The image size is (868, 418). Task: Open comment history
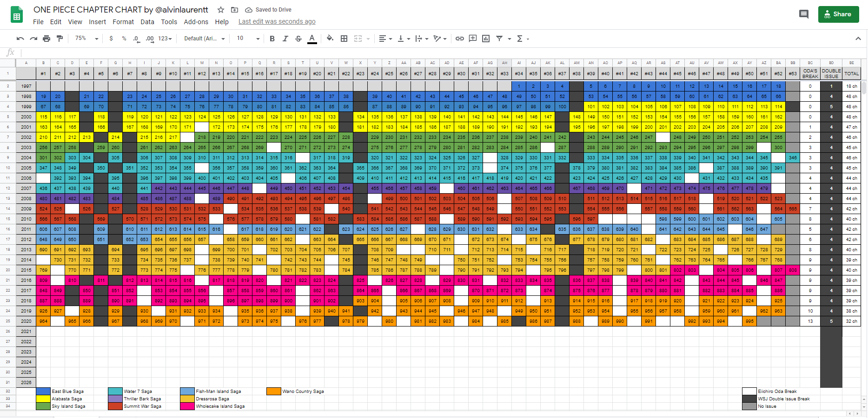coord(804,14)
